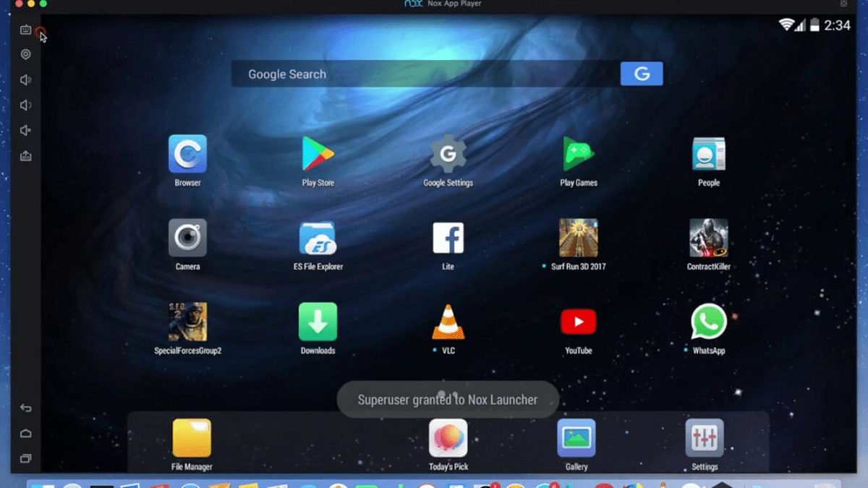Decrease the emulator volume
This screenshot has height=488, width=868.
(x=26, y=104)
